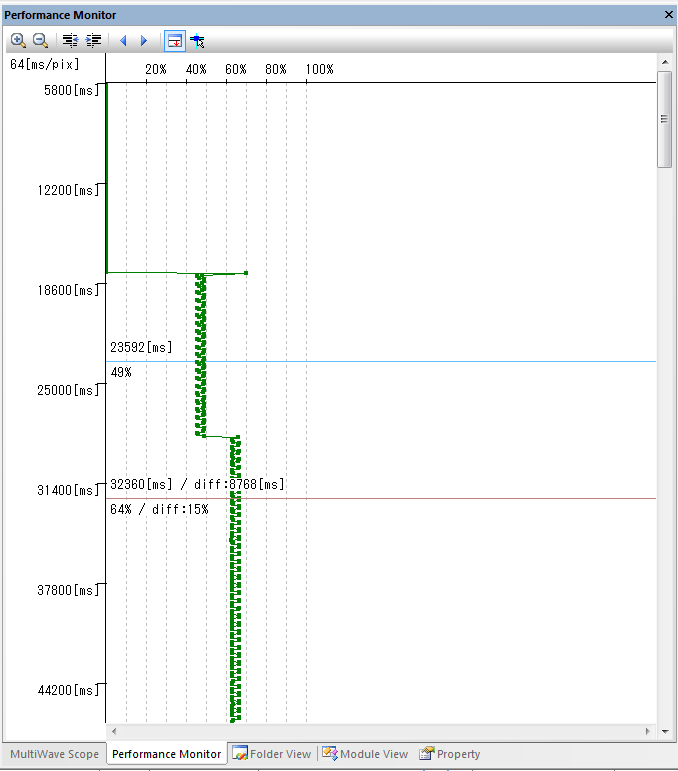Open the Module View tab
This screenshot has height=771, width=678.
365,754
